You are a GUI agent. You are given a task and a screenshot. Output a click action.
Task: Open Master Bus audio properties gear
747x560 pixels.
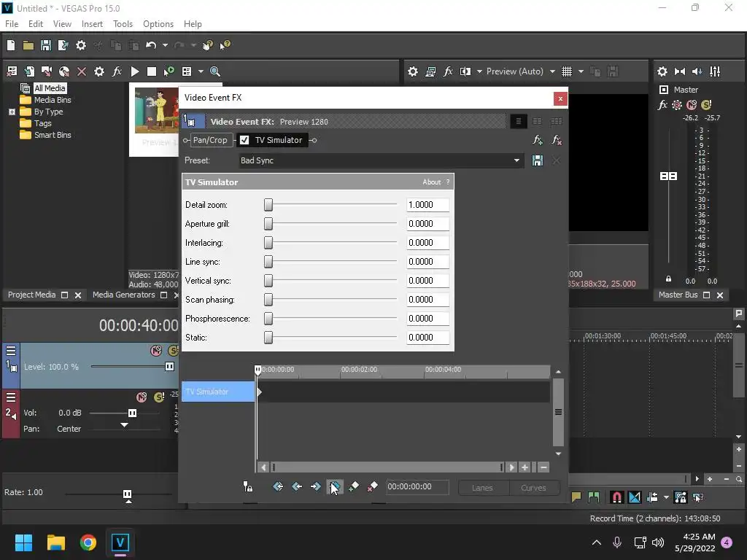point(662,71)
